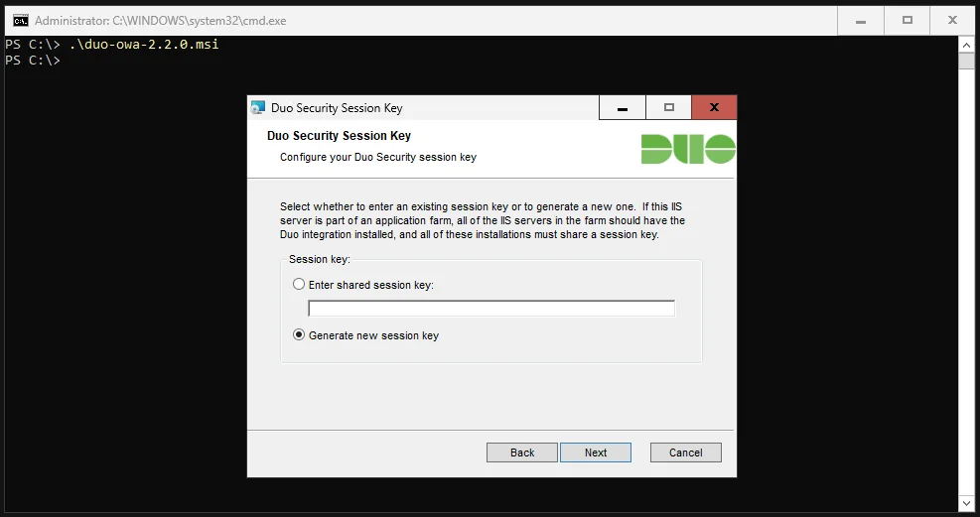Image resolution: width=980 pixels, height=517 pixels.
Task: Close the Administrator cmd.exe window
Action: point(952,21)
